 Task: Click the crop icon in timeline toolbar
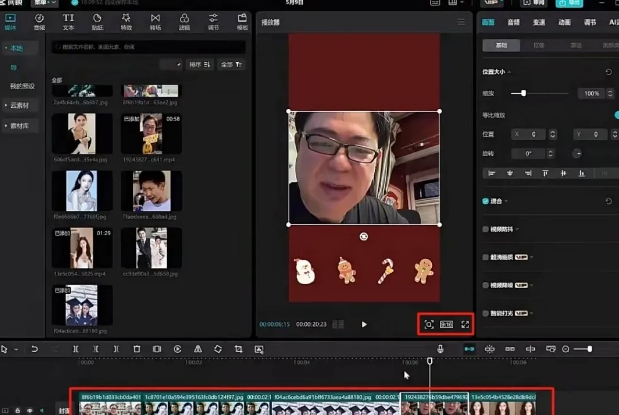(238, 349)
